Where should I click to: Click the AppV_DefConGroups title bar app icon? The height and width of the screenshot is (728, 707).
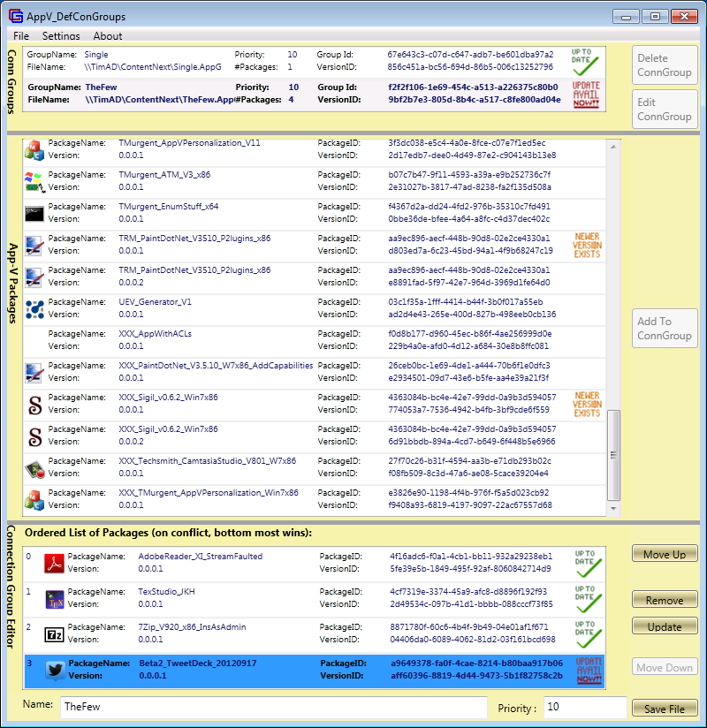click(16, 16)
